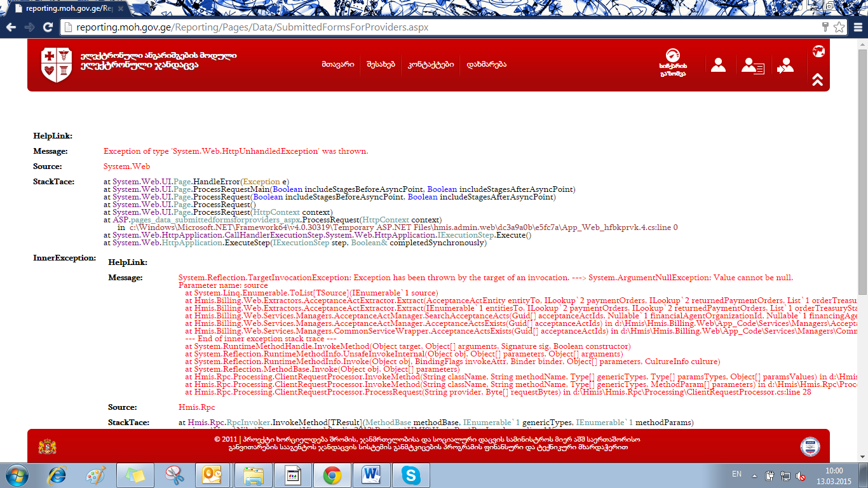Click the user login arrow icon
This screenshot has width=868, height=488.
785,65
